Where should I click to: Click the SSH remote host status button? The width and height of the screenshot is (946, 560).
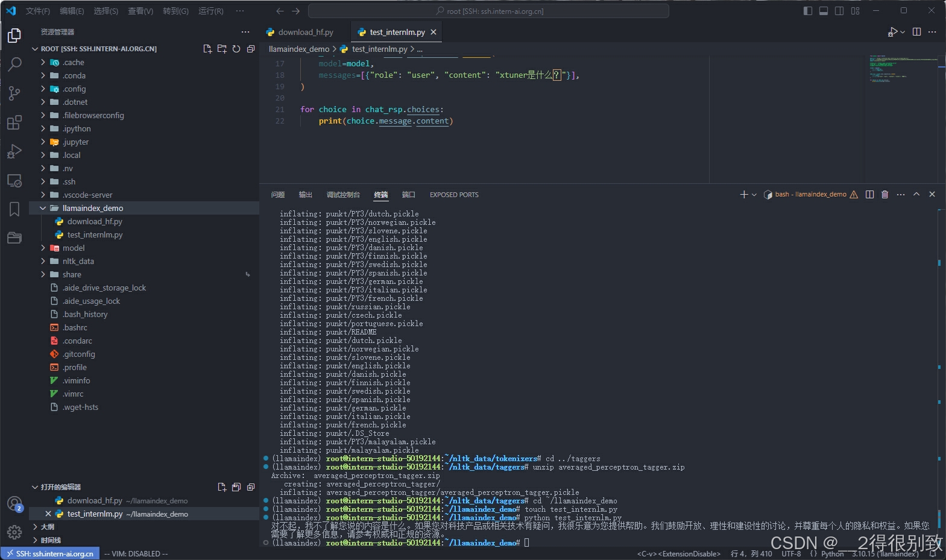point(51,554)
